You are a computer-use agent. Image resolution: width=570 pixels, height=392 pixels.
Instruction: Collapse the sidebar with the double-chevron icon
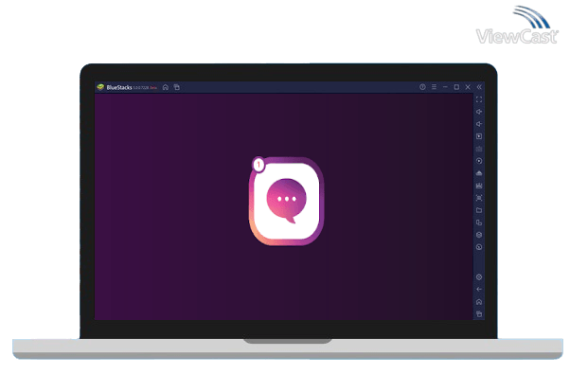coord(479,87)
